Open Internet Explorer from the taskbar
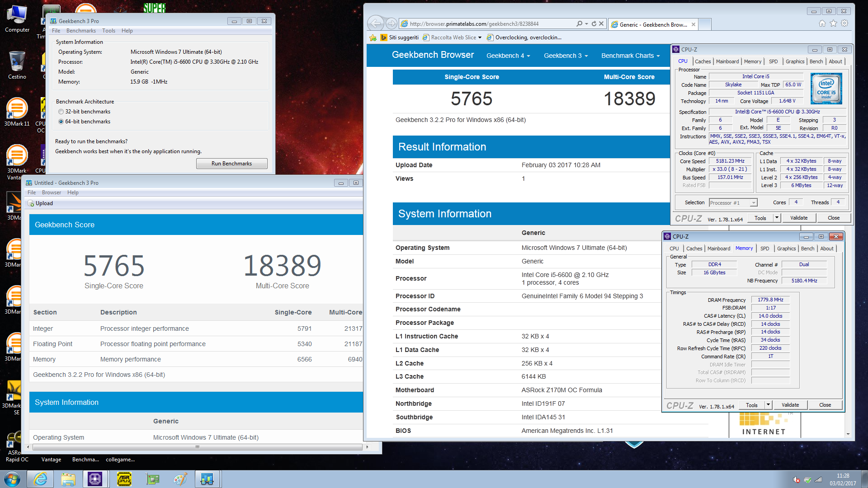Screen dimensions: 868x488 [41, 479]
